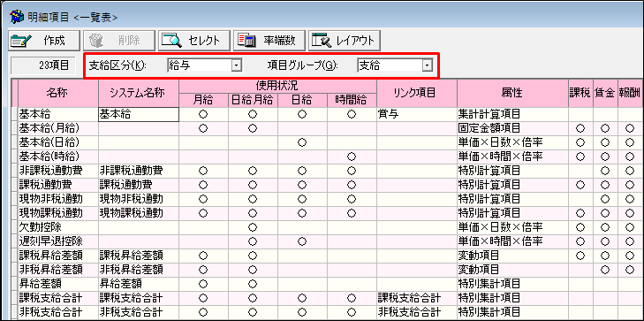The width and height of the screenshot is (644, 321).
Task: Click the リンク項目 column header
Action: click(416, 94)
